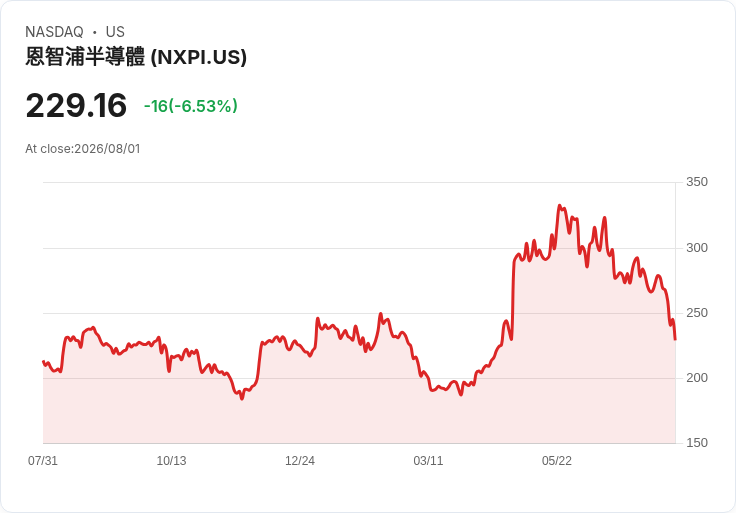
Task: Click the 12/24 x-axis date label
Action: (299, 460)
